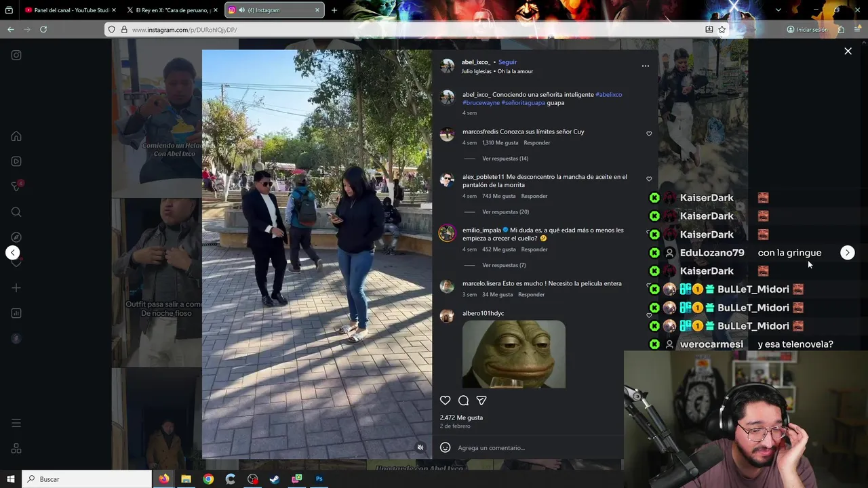Close the YouTube Studio tab

[x=113, y=10]
